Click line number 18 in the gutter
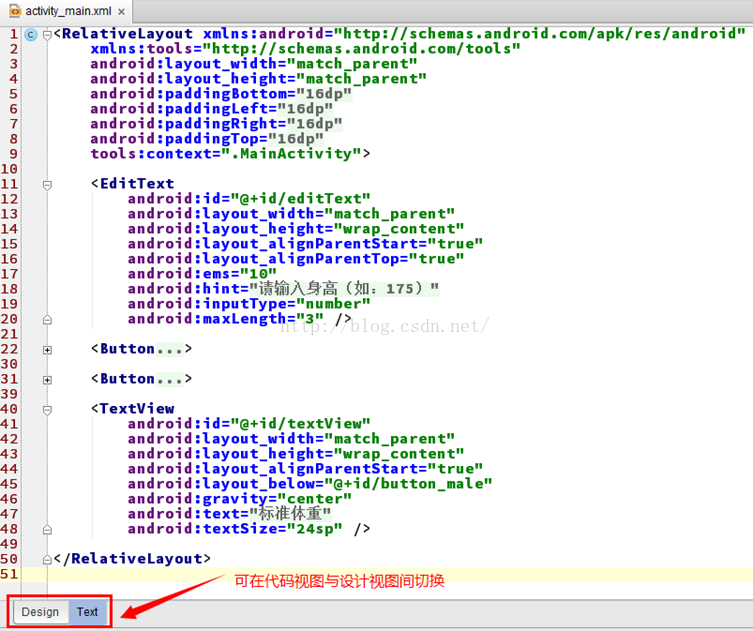 click(x=10, y=289)
